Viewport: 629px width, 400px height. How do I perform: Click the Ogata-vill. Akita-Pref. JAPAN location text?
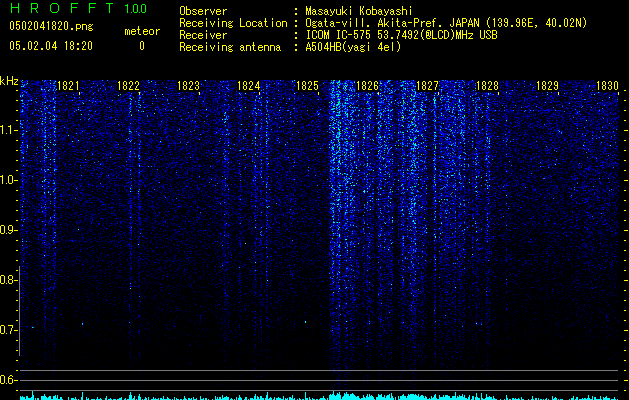coord(446,23)
